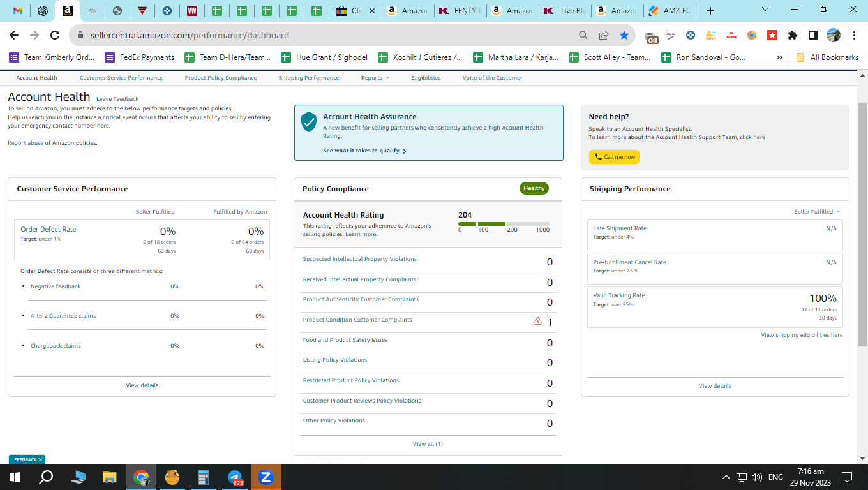Go to Customer Service Performance tab
Screen dimensions: 868x490
(x=121, y=78)
